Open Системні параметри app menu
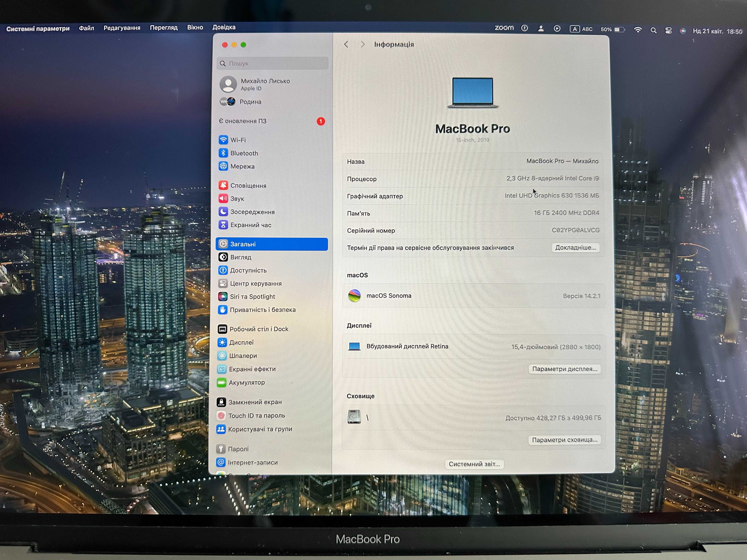 (38, 29)
